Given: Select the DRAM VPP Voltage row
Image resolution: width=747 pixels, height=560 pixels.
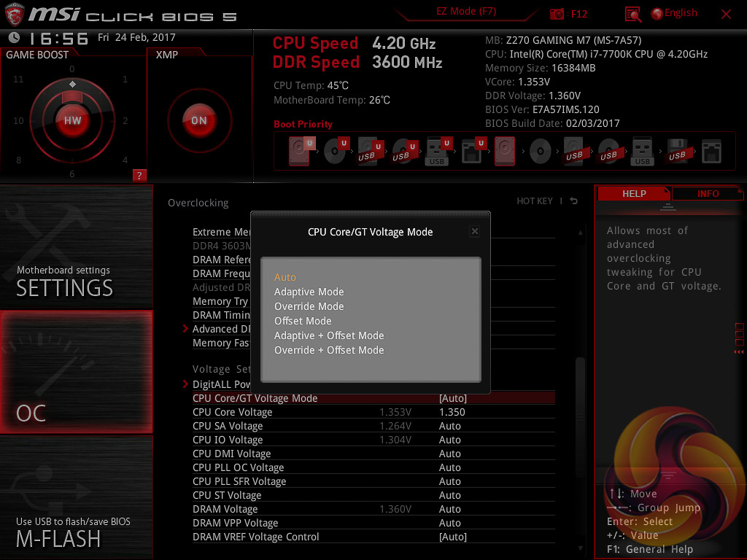Looking at the screenshot, I should (x=373, y=523).
